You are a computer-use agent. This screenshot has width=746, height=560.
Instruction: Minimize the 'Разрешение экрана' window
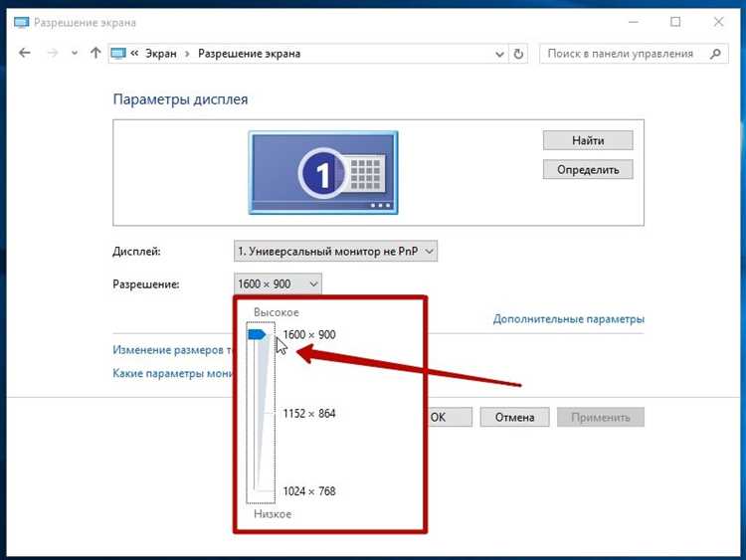pyautogui.click(x=634, y=22)
